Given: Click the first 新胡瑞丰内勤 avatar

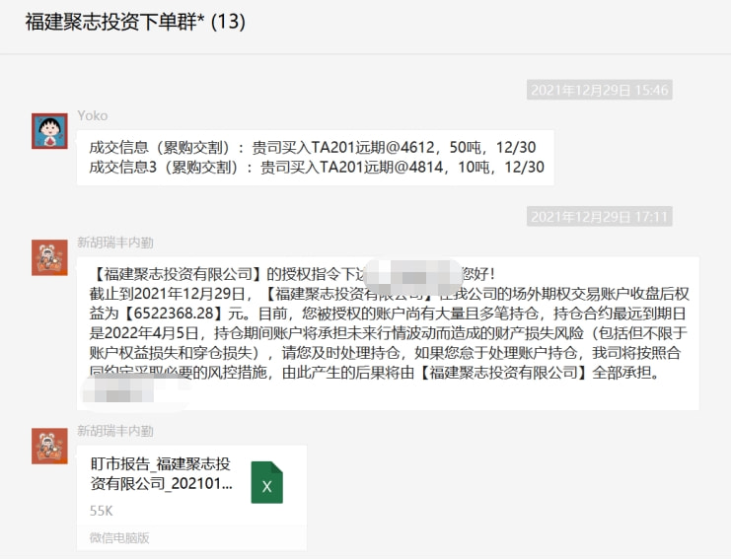Looking at the screenshot, I should (x=49, y=257).
